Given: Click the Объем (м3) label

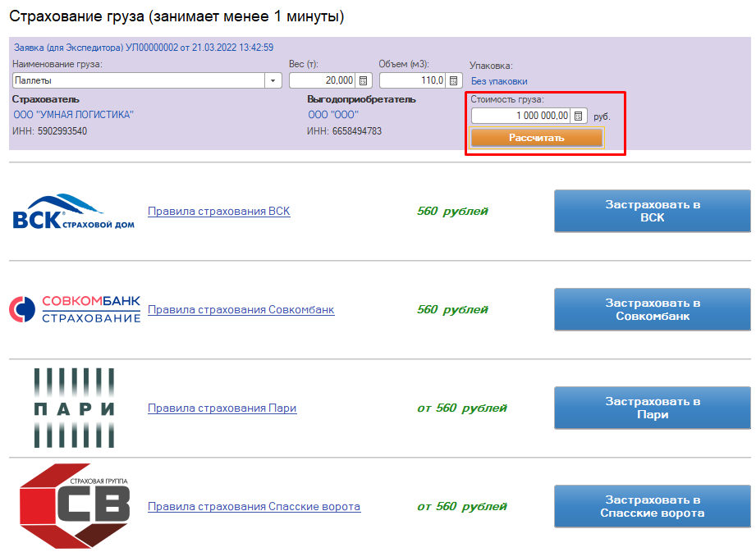Looking at the screenshot, I should click(404, 64).
